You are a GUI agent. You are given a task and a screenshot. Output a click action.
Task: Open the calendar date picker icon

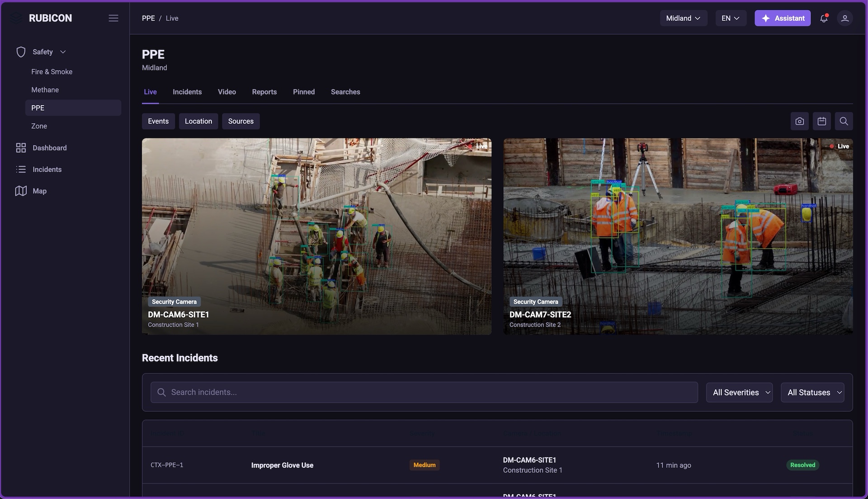click(822, 121)
